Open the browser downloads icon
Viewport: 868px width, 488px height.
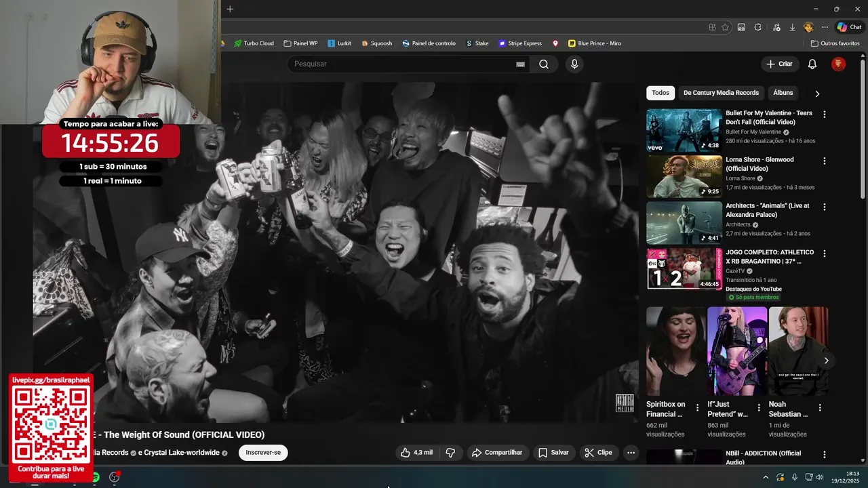point(792,27)
